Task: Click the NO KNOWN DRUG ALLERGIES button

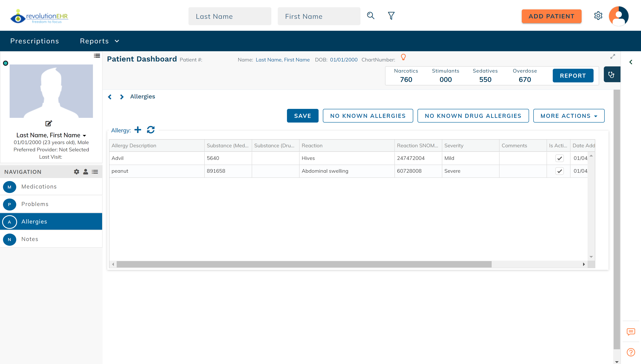Action: (473, 115)
